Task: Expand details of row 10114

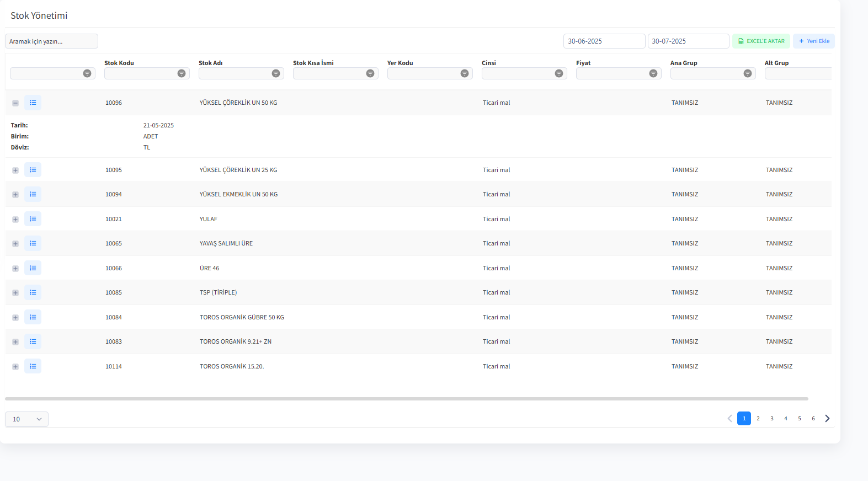Action: pos(15,367)
